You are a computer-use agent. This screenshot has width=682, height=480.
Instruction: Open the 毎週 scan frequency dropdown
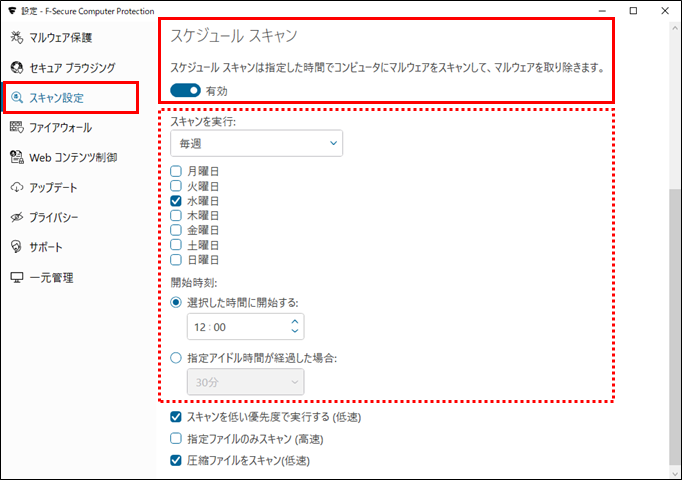[x=256, y=143]
